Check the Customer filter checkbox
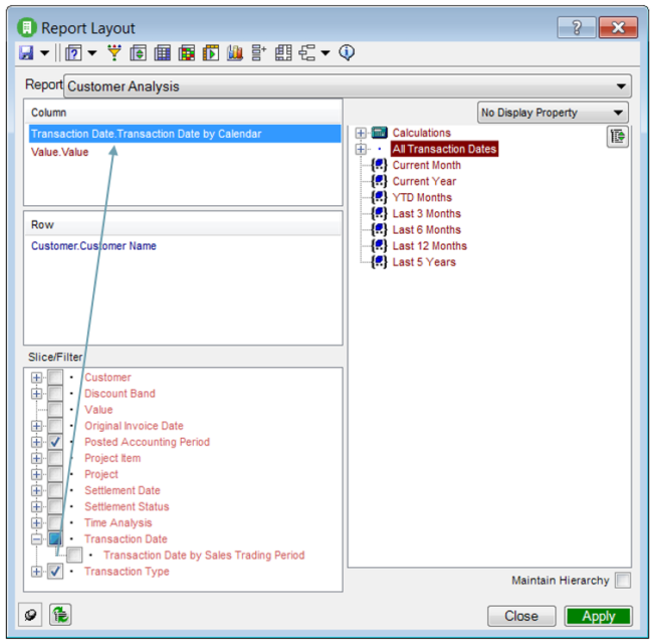The width and height of the screenshot is (654, 644). pyautogui.click(x=55, y=378)
